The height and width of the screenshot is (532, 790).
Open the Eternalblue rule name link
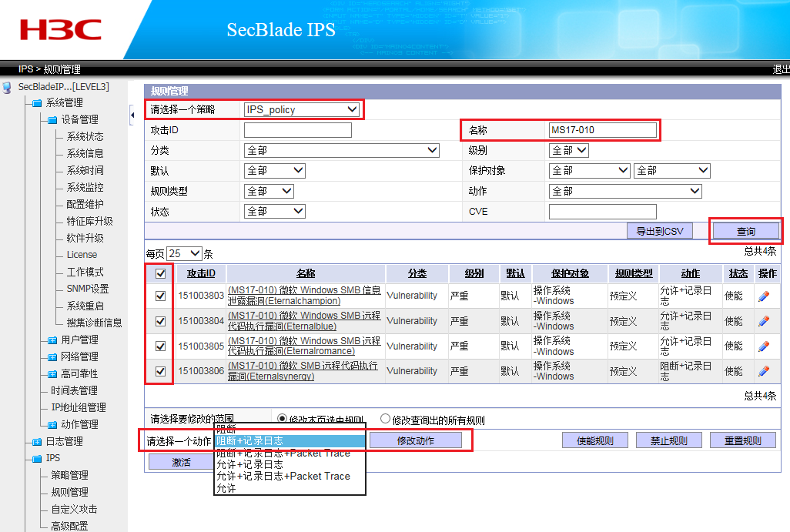(304, 321)
